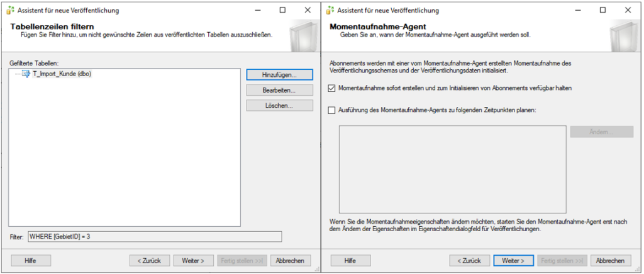644x274 pixels.
Task: Click the Löschen... button
Action: point(279,106)
